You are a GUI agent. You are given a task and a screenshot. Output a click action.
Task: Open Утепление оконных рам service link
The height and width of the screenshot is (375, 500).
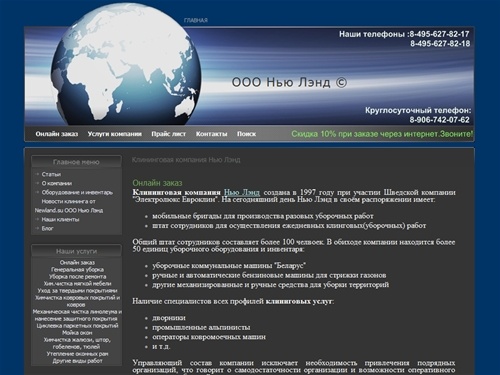click(x=77, y=354)
